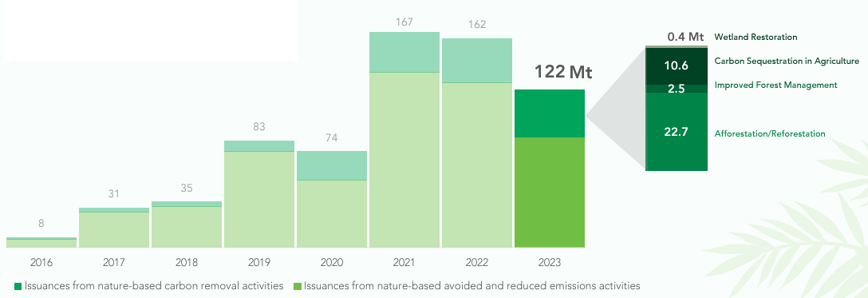Select the value 31 above the 2017 bar
The width and height of the screenshot is (868, 298).
coord(114,194)
